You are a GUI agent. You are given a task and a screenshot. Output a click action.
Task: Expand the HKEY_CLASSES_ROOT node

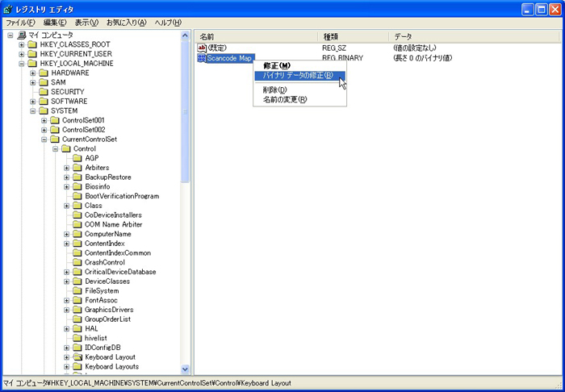pyautogui.click(x=22, y=44)
